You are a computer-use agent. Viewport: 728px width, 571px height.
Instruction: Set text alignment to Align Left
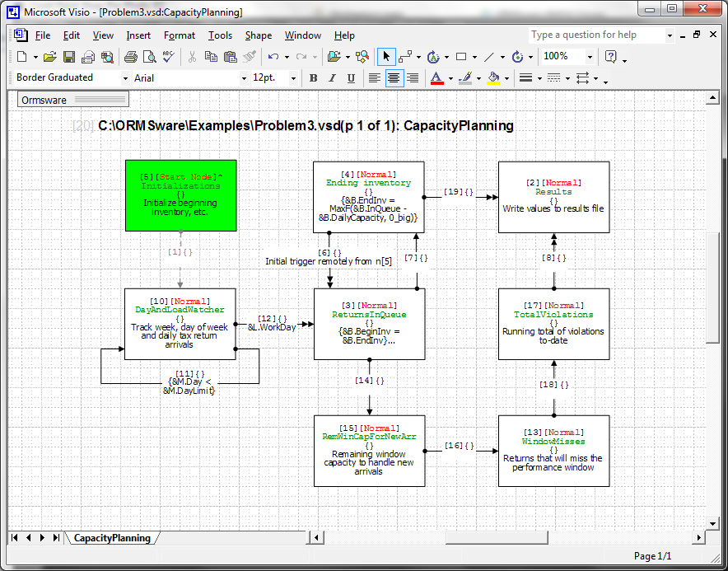tap(374, 78)
